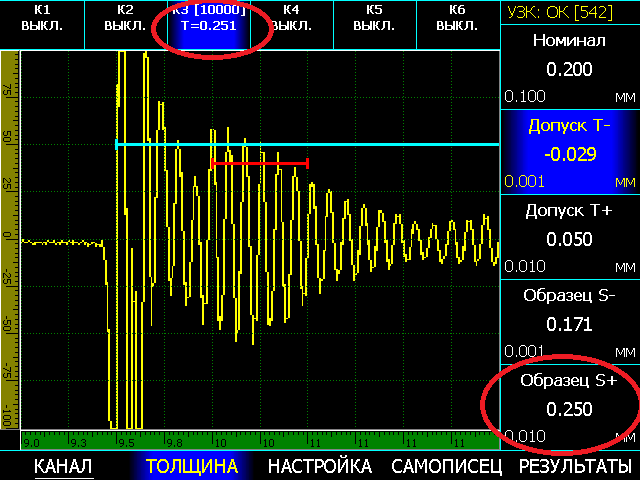Select the Допуск Т+ parameter field
The image size is (640, 480).
570,238
